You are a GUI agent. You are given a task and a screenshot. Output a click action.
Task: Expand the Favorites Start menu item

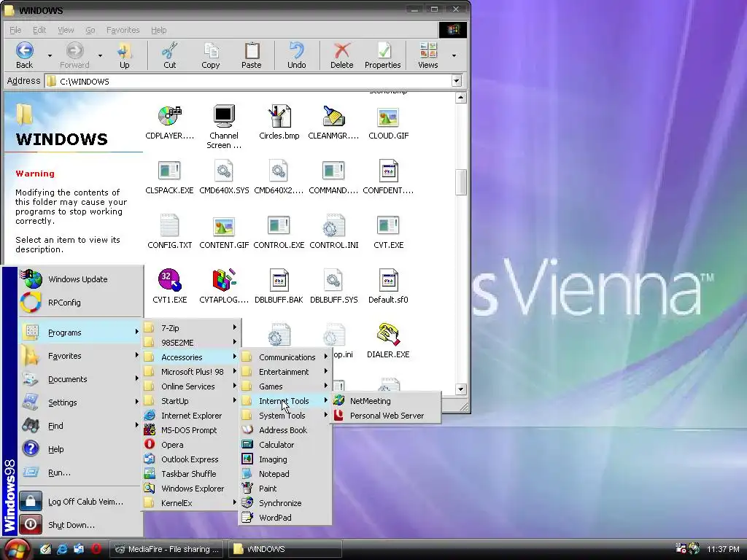click(80, 356)
